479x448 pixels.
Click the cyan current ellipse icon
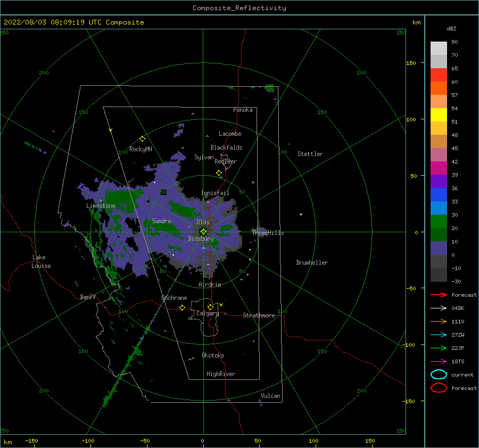point(439,374)
